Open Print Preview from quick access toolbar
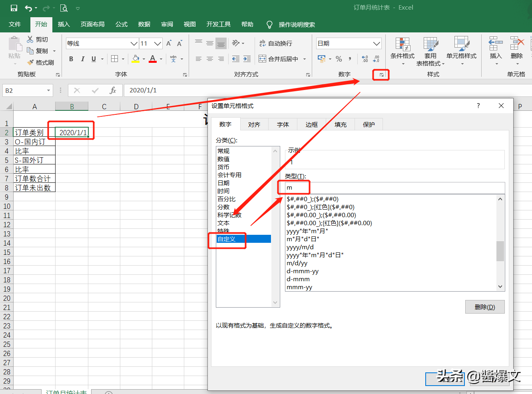The height and width of the screenshot is (394, 532). tap(64, 8)
